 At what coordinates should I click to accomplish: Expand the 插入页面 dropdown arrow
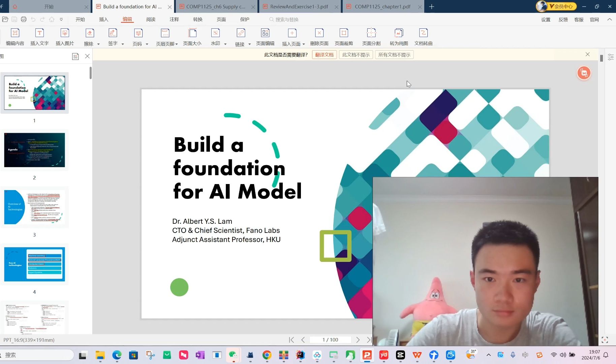(x=304, y=44)
